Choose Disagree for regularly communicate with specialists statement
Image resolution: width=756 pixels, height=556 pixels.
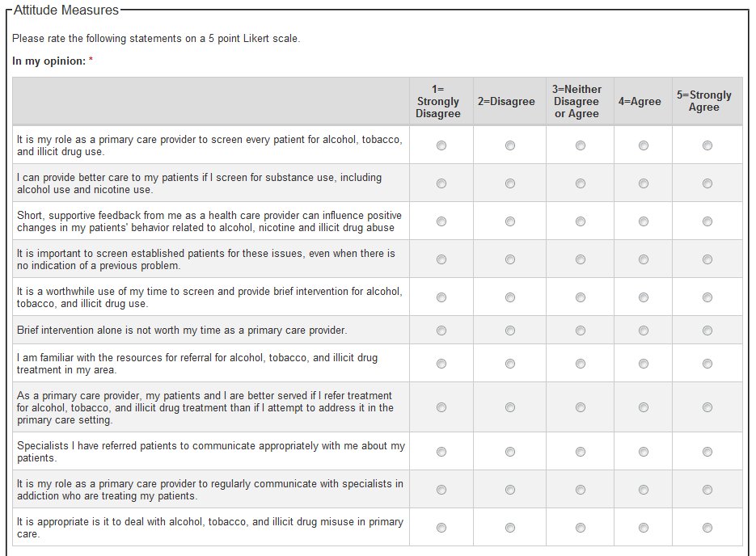click(510, 490)
